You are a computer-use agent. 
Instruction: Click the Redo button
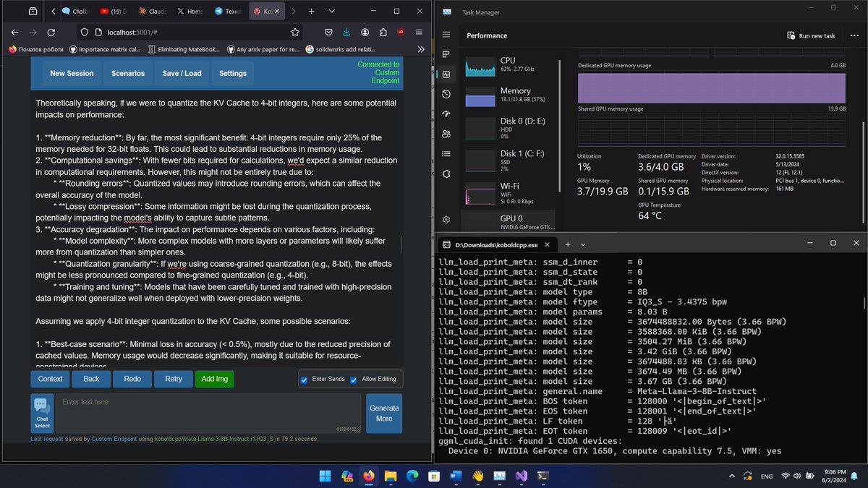[132, 379]
